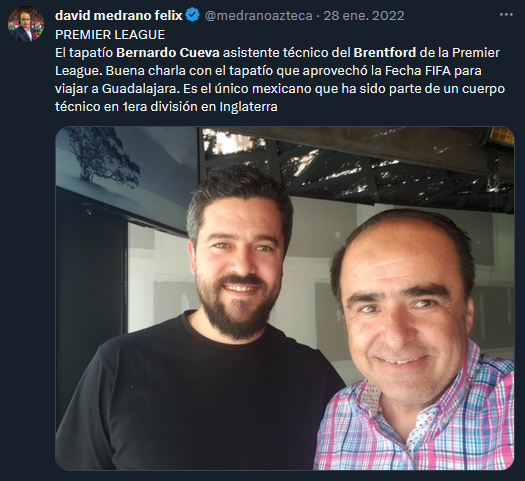The width and height of the screenshot is (525, 481).
Task: Open the attached selfie photo
Action: (x=285, y=298)
